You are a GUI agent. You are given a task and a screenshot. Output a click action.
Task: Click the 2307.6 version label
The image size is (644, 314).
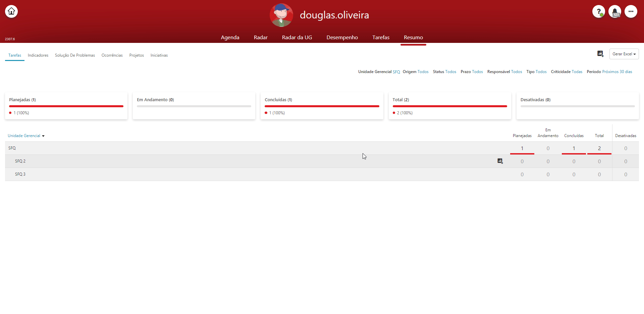(x=10, y=39)
